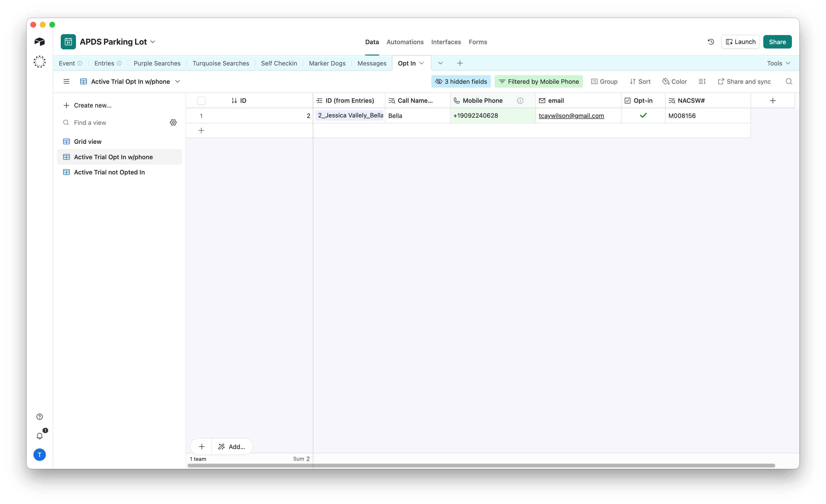The height and width of the screenshot is (504, 826).
Task: Toggle the views sidebar hamburger icon
Action: 66,81
